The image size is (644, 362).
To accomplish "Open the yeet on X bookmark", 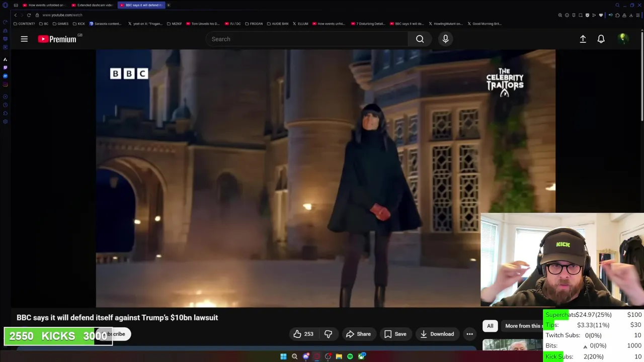I will tap(145, 24).
